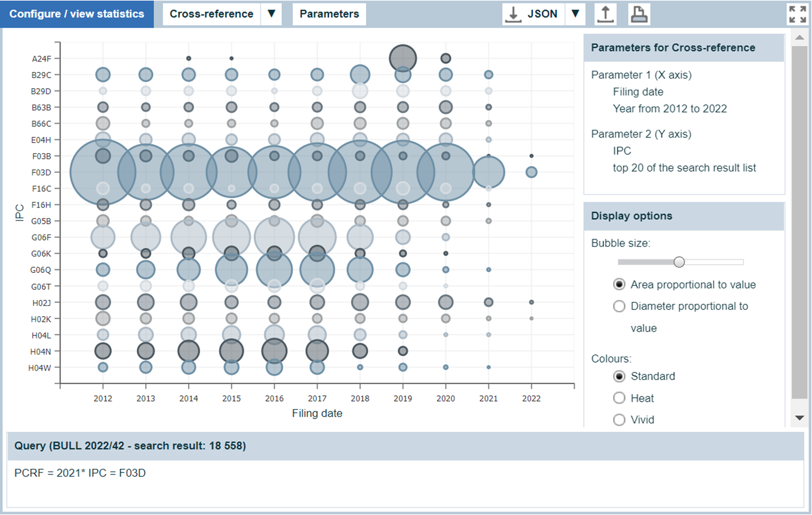The height and width of the screenshot is (515, 812).
Task: Click the H04N bubble for 2015
Action: 231,351
